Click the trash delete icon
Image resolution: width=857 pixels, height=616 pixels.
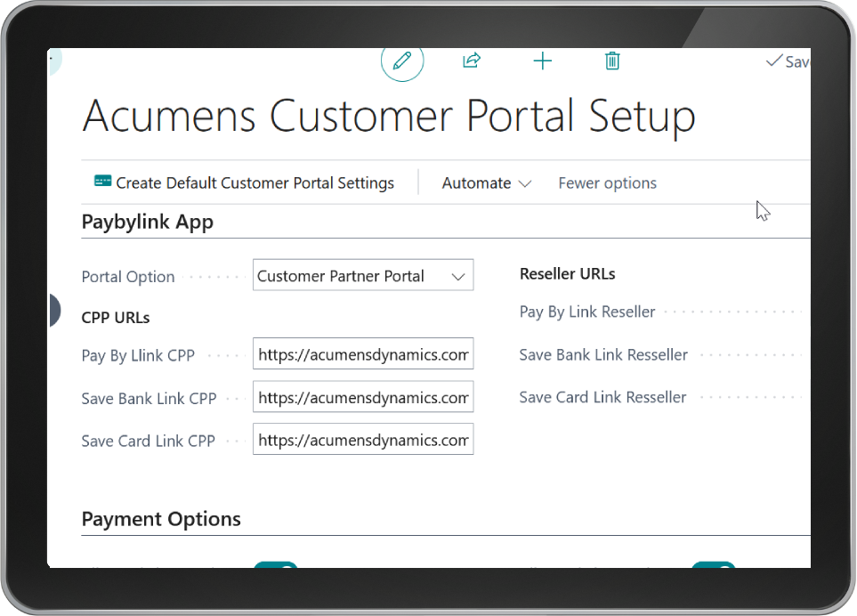click(x=612, y=61)
